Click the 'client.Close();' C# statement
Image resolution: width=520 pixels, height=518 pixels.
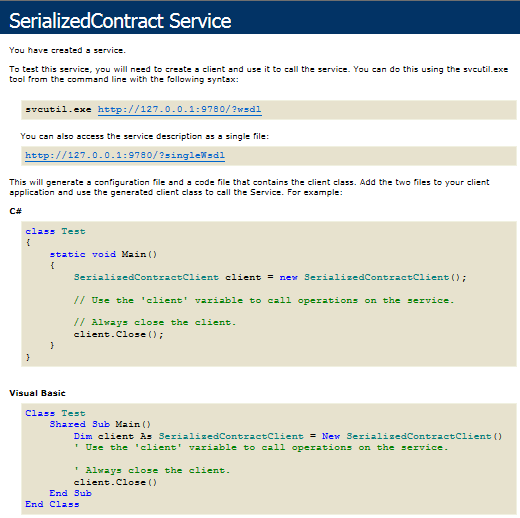coord(119,334)
